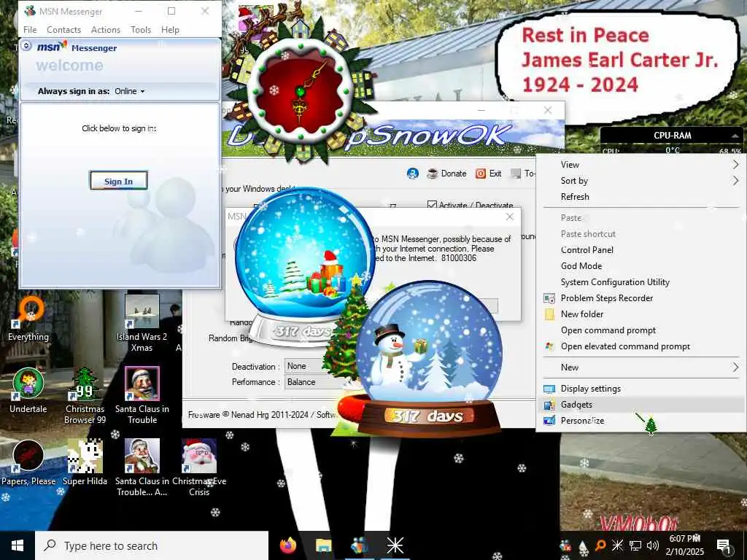Click the blue globe icon in DesktopSnowOK toolbar
The width and height of the screenshot is (747, 560).
413,174
